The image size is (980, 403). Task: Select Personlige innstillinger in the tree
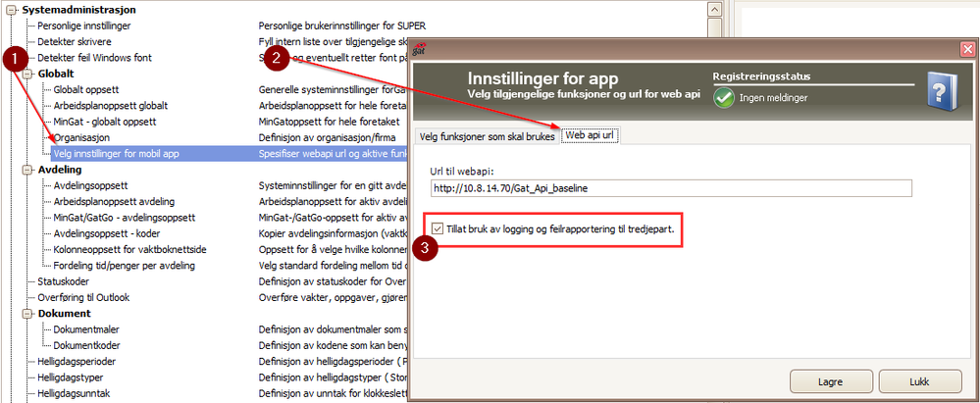(x=83, y=26)
